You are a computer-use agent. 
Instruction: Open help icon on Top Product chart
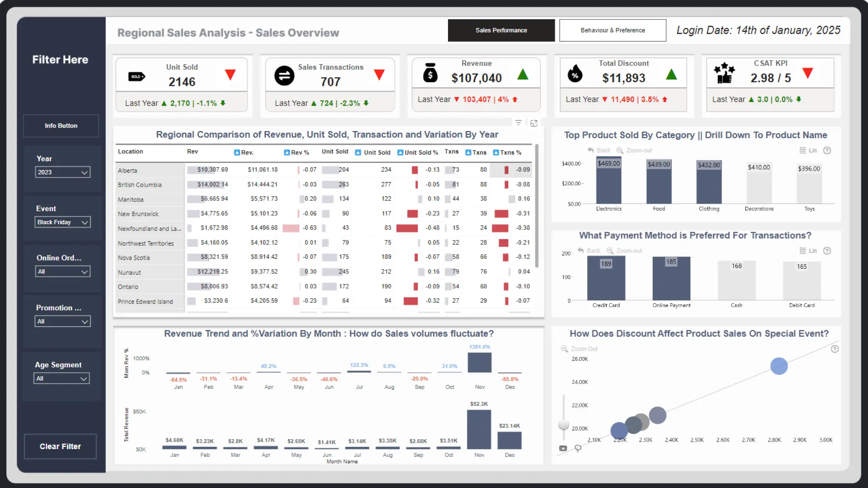827,150
